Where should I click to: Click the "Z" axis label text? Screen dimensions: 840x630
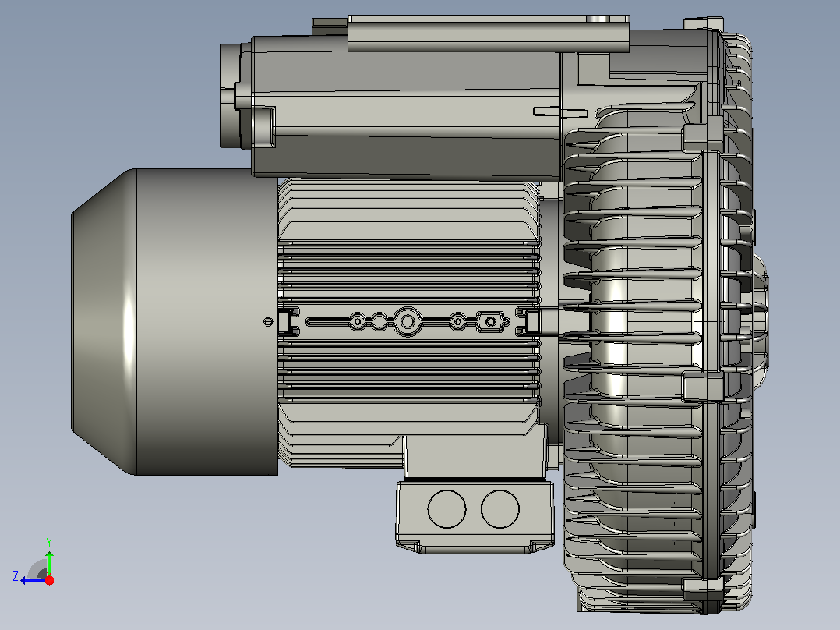click(x=16, y=576)
